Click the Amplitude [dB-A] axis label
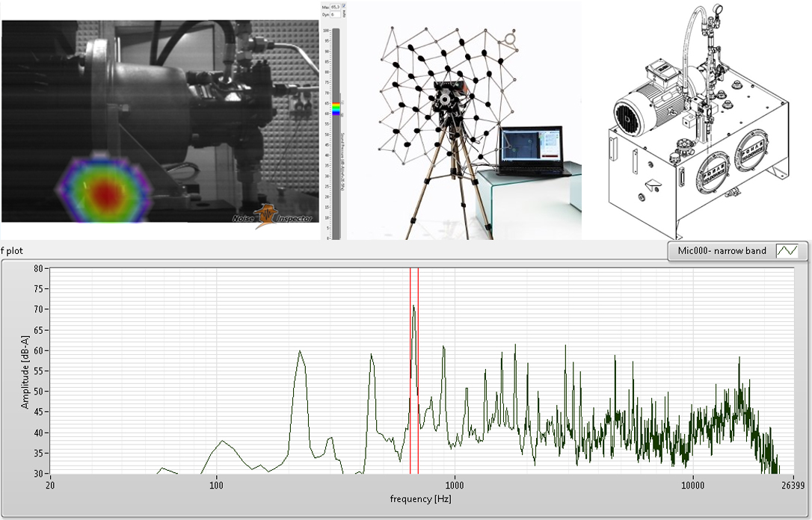 pyautogui.click(x=25, y=371)
